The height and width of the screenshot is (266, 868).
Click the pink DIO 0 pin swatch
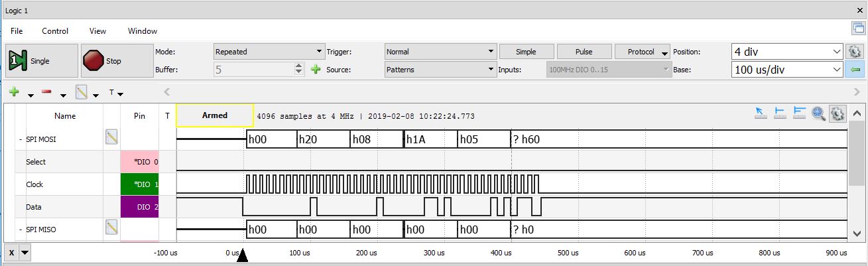140,162
